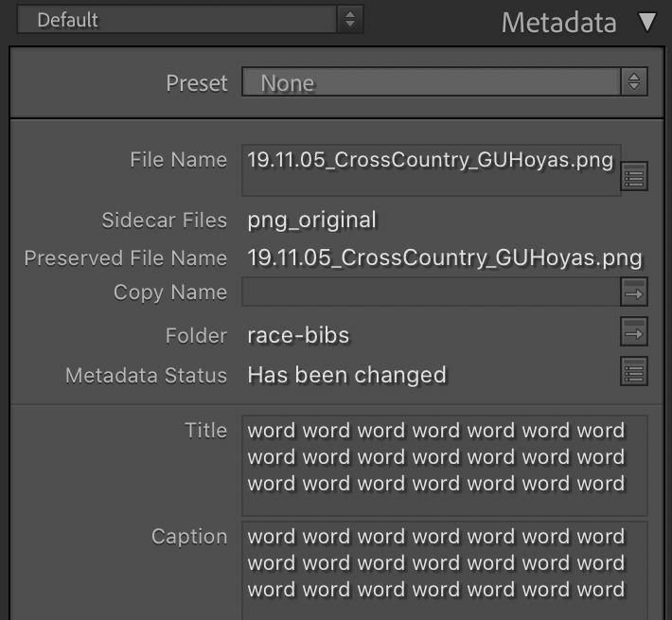Click the icon beside Metadata Status
The height and width of the screenshot is (620, 672).
click(x=634, y=372)
